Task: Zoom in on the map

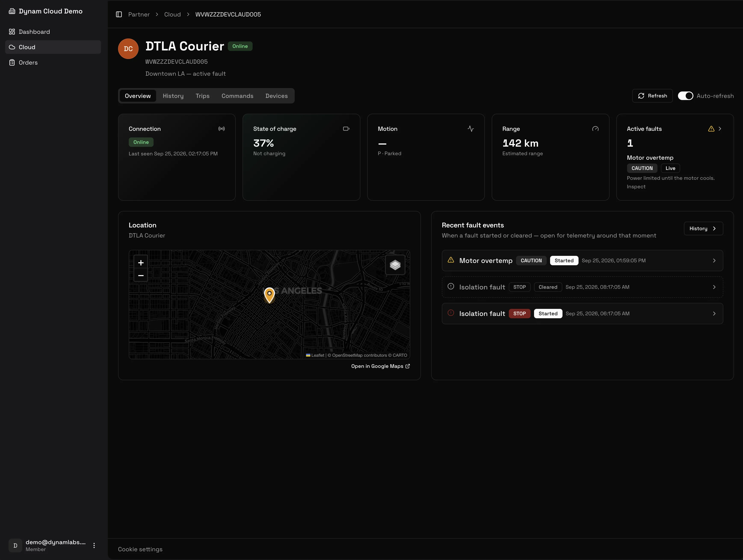Action: tap(141, 263)
